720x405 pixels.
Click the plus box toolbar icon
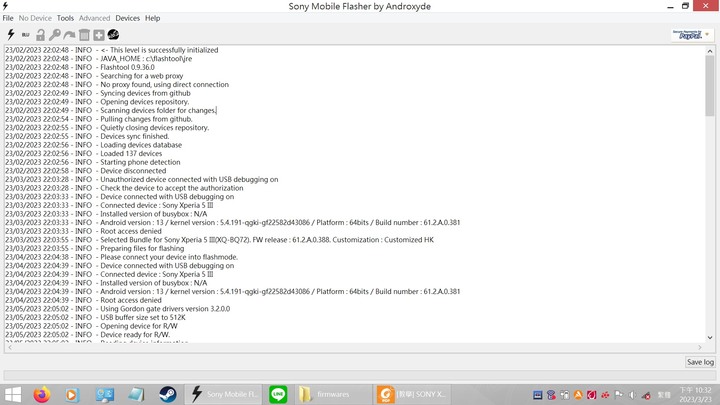coord(99,35)
